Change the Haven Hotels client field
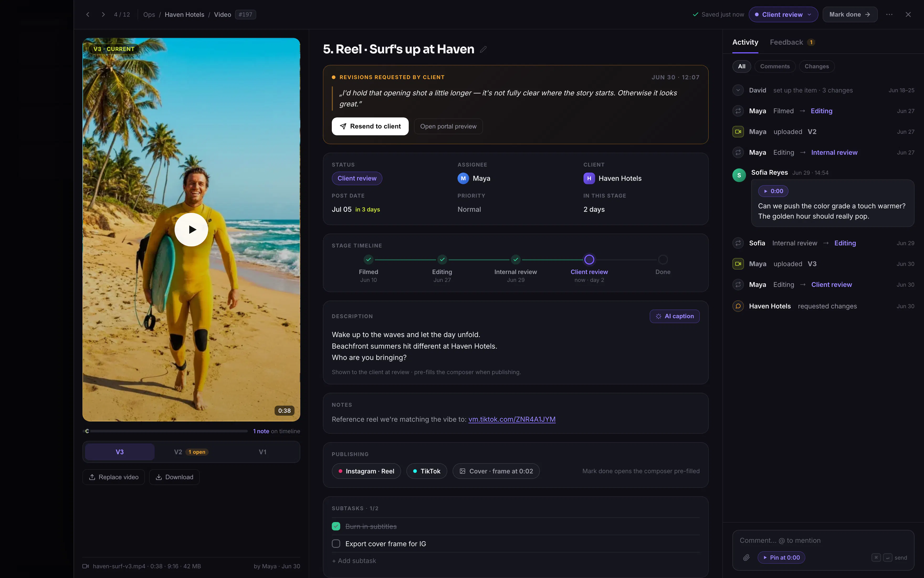The height and width of the screenshot is (578, 924). (612, 178)
